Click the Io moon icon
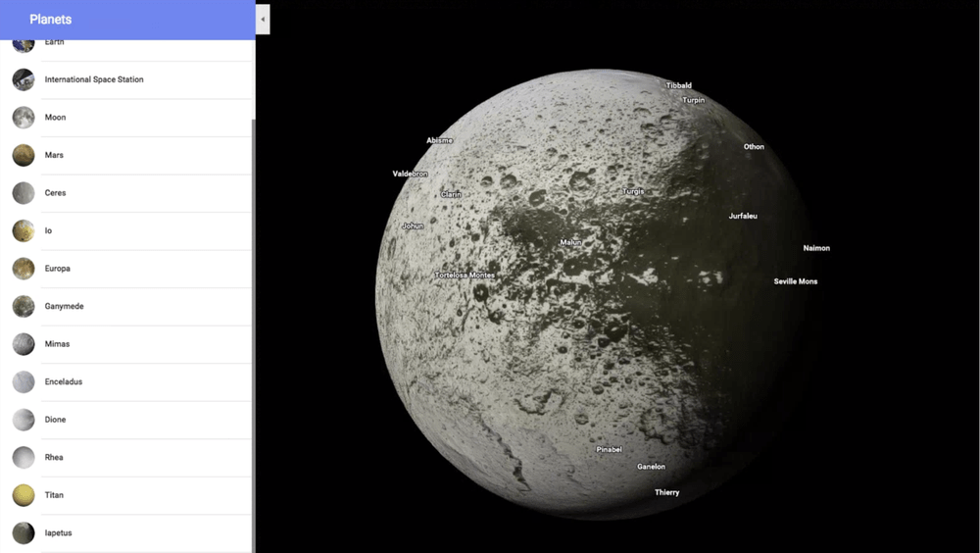980x553 pixels. [x=24, y=230]
